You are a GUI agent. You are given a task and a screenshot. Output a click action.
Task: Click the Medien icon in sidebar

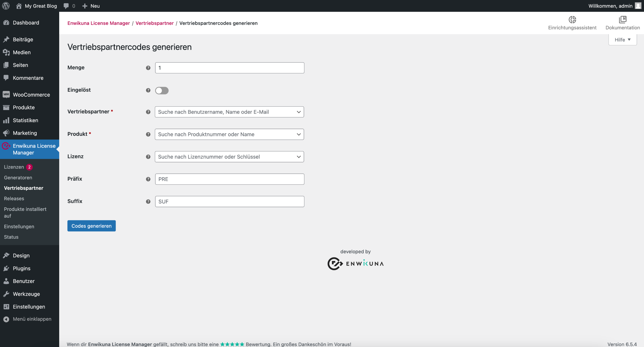(6, 52)
